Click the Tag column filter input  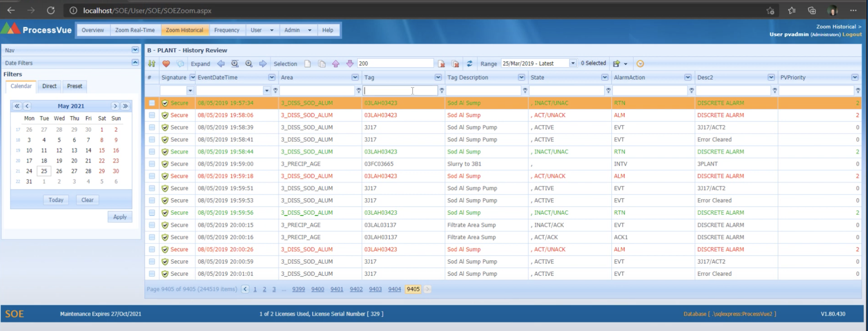click(400, 91)
